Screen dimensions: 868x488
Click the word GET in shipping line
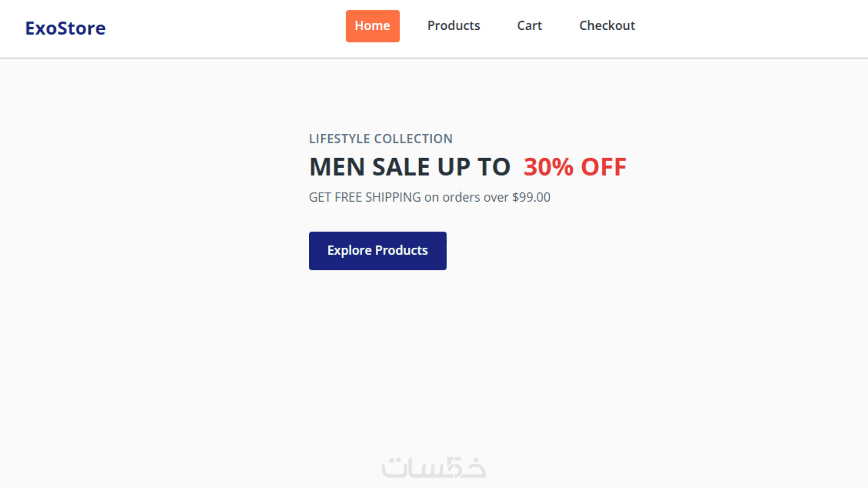pos(320,197)
